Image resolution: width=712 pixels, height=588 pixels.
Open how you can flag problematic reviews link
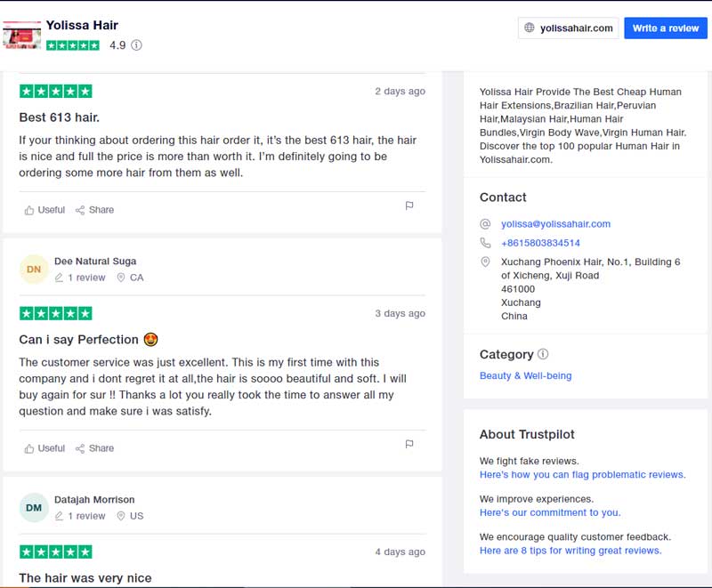[x=583, y=474]
